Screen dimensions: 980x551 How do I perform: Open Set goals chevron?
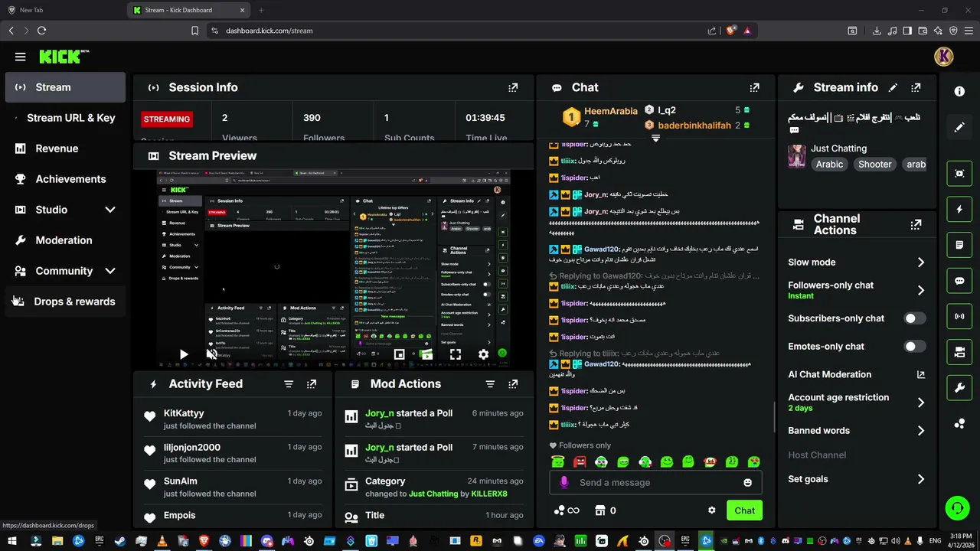click(x=921, y=479)
